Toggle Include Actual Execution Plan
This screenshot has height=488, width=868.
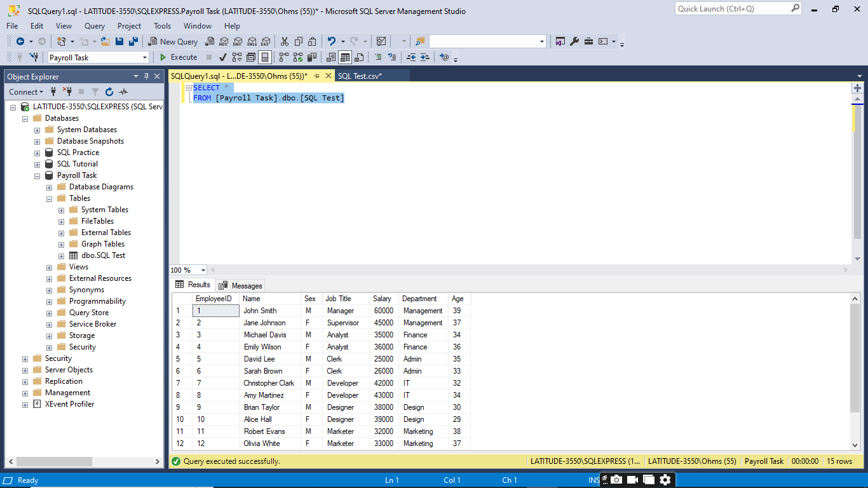pos(284,57)
